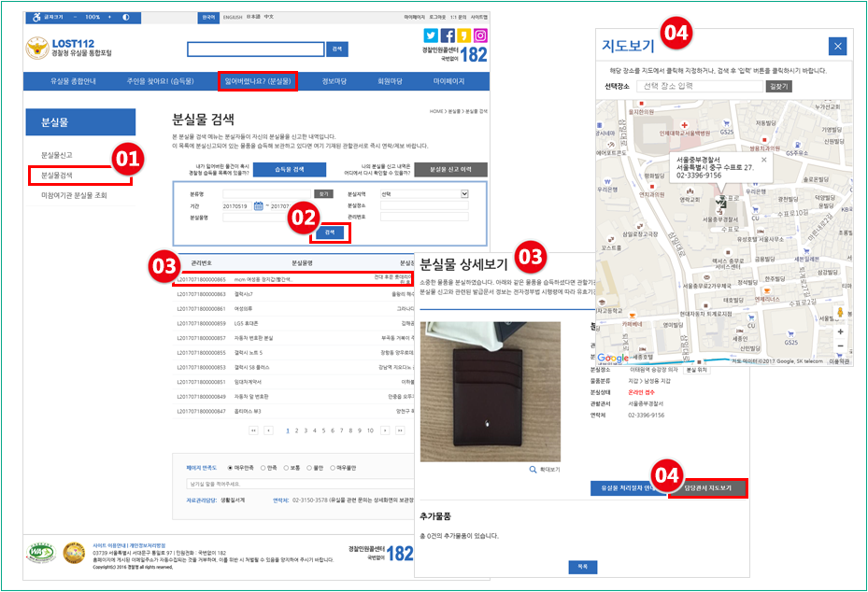
Task: Select the 보통 satisfaction radio button
Action: point(286,468)
